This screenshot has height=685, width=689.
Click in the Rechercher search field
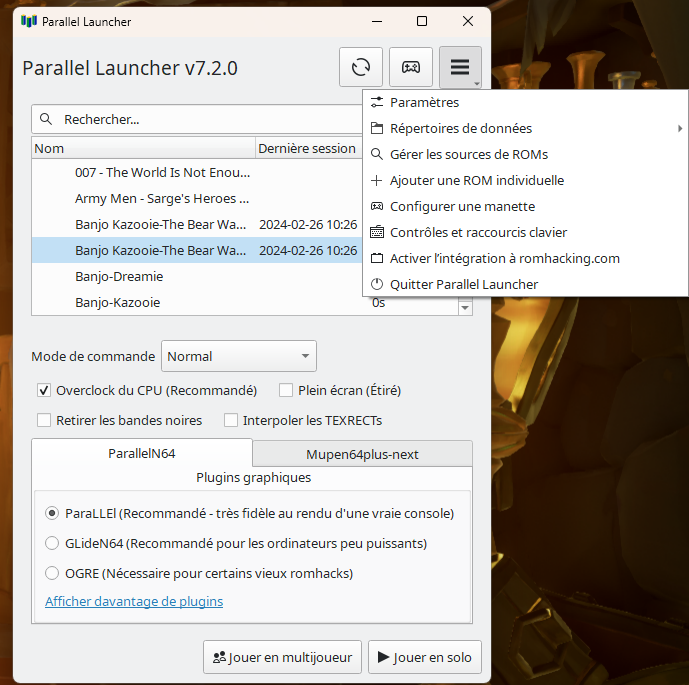point(200,119)
